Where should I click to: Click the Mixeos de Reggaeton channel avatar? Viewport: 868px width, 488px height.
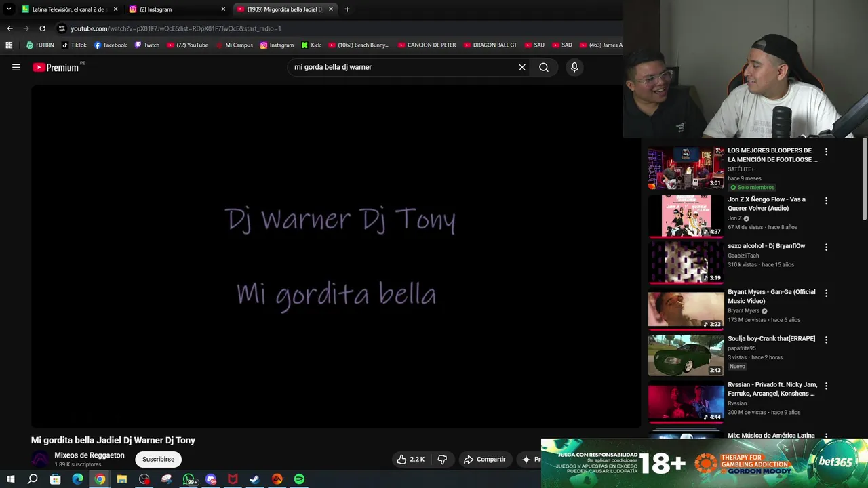[x=40, y=460]
